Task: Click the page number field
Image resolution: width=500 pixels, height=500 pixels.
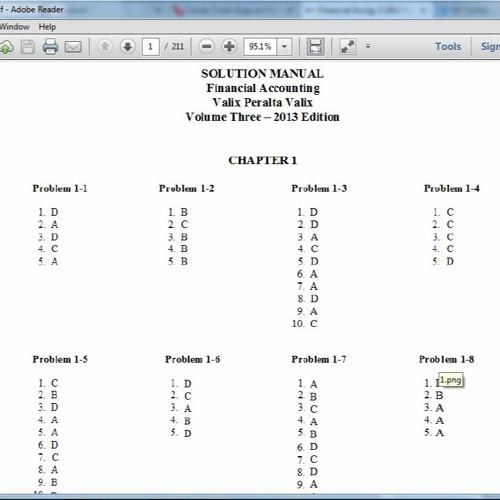Action: tap(150, 46)
